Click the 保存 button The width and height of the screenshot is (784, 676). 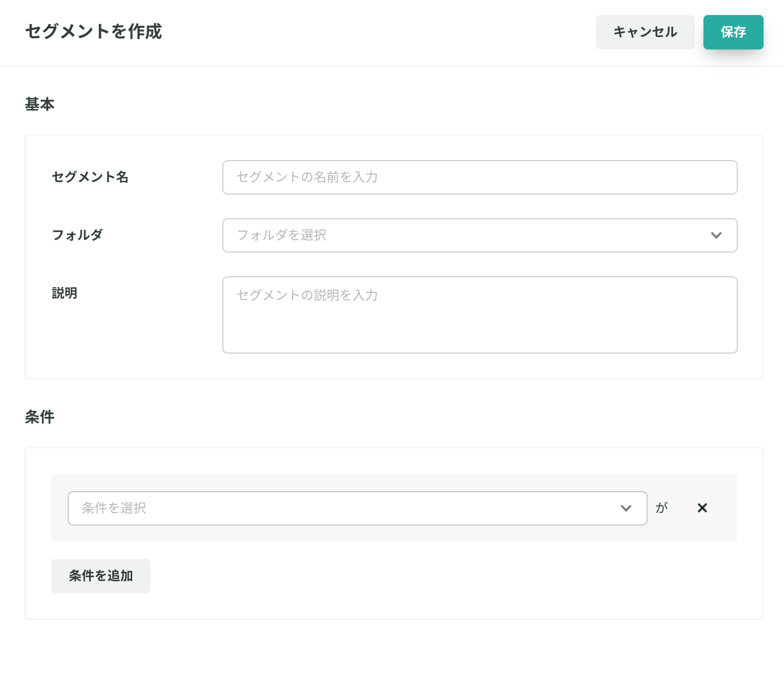pos(733,32)
